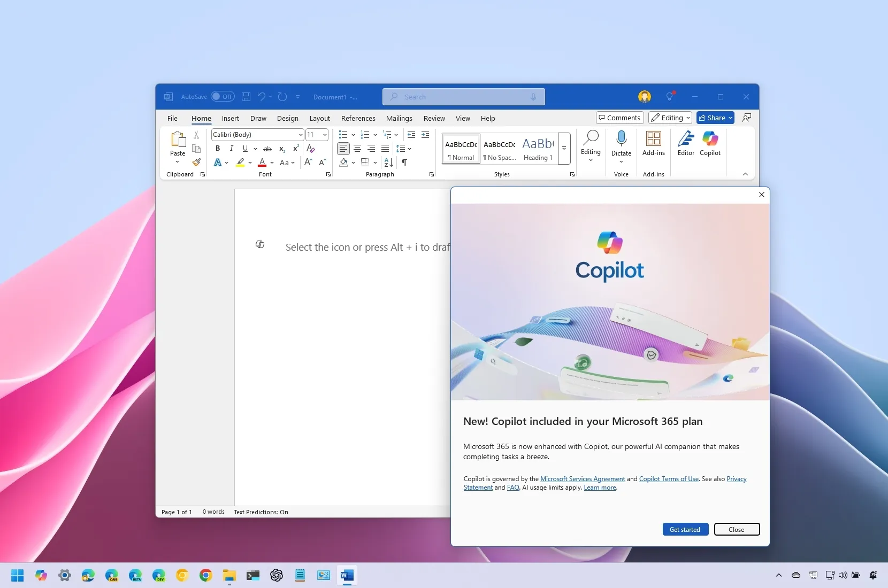Shrink font size button

(322, 163)
